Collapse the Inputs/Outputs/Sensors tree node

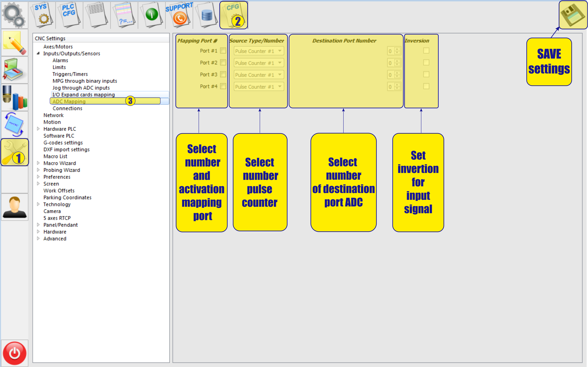click(38, 53)
